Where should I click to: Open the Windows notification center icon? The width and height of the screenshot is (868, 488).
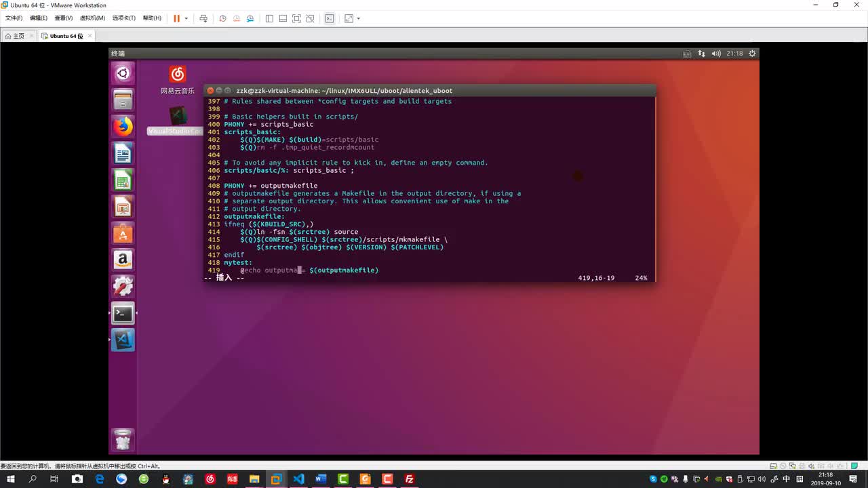coord(853,479)
